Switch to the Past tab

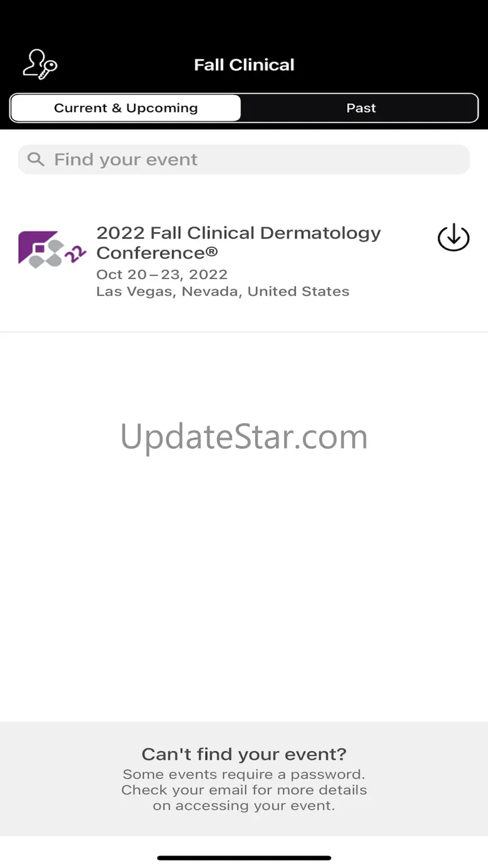point(361,108)
